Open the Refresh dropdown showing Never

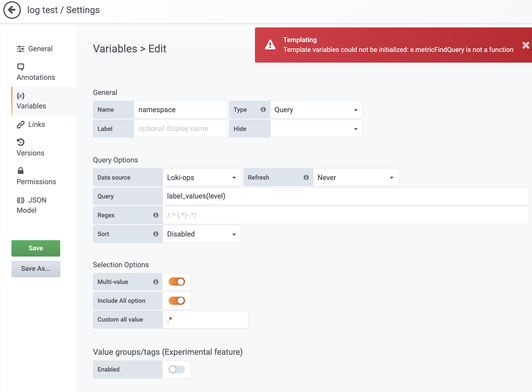(356, 177)
